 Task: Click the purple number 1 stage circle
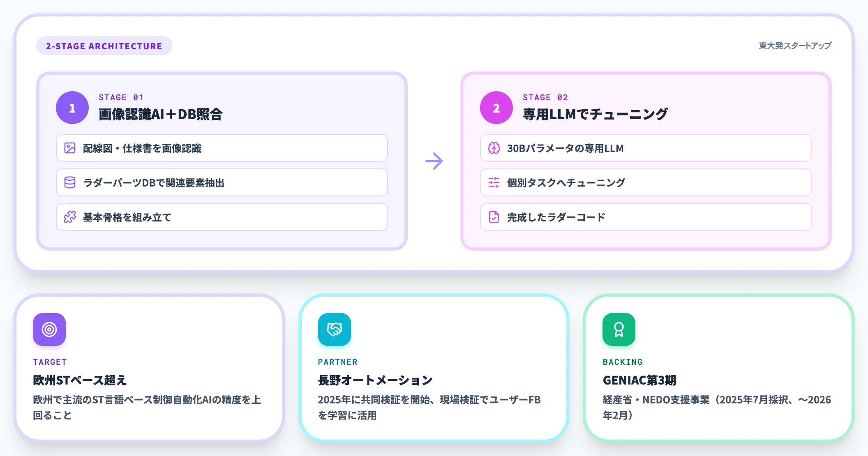tap(72, 108)
